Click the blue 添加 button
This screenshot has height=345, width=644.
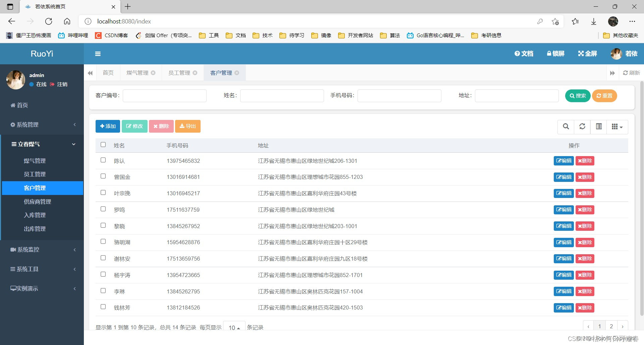108,126
